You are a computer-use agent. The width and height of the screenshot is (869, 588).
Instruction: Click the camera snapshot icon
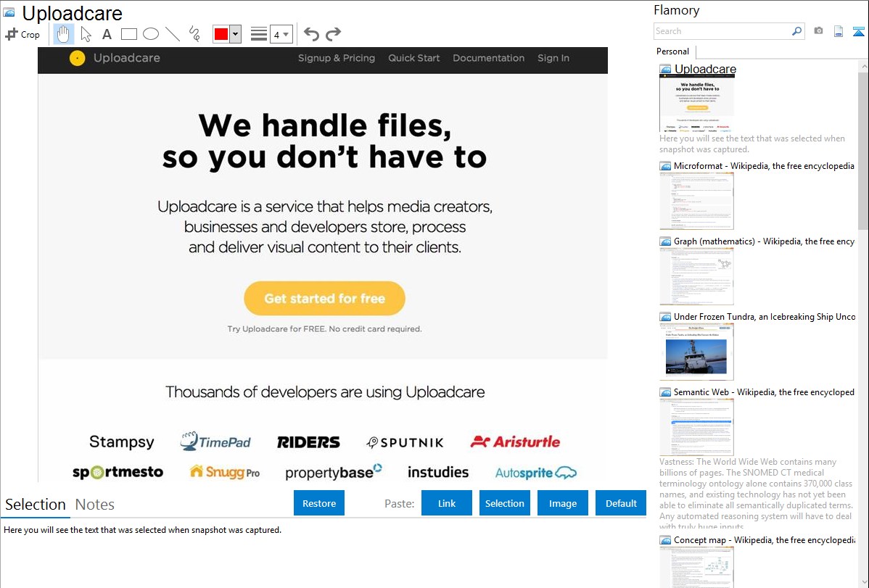(818, 31)
